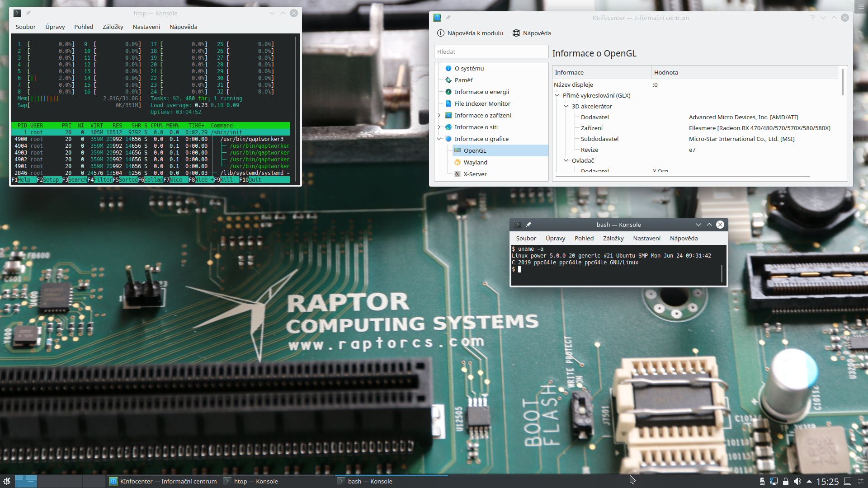
Task: Click htop Konsole window menu terminal icon
Action: pyautogui.click(x=17, y=13)
